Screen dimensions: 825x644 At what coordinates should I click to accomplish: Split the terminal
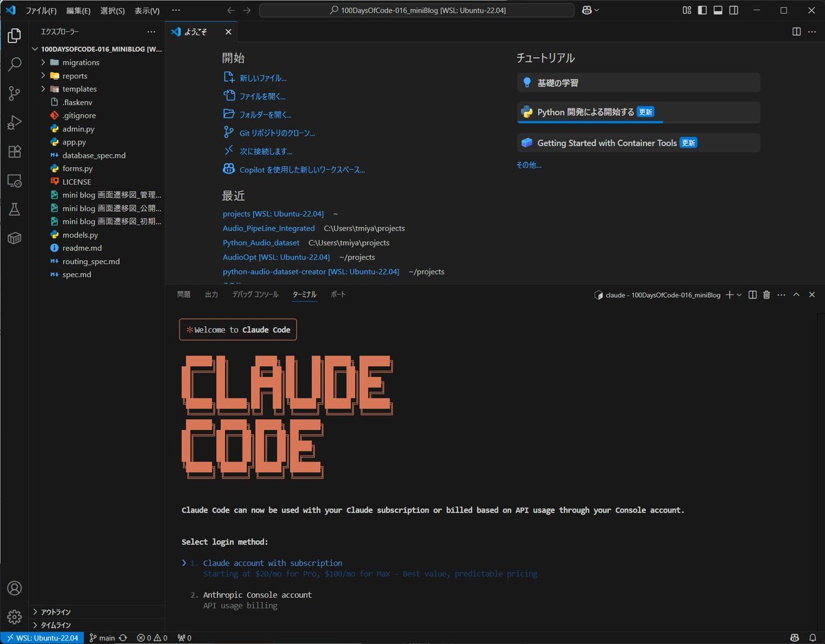pyautogui.click(x=752, y=294)
